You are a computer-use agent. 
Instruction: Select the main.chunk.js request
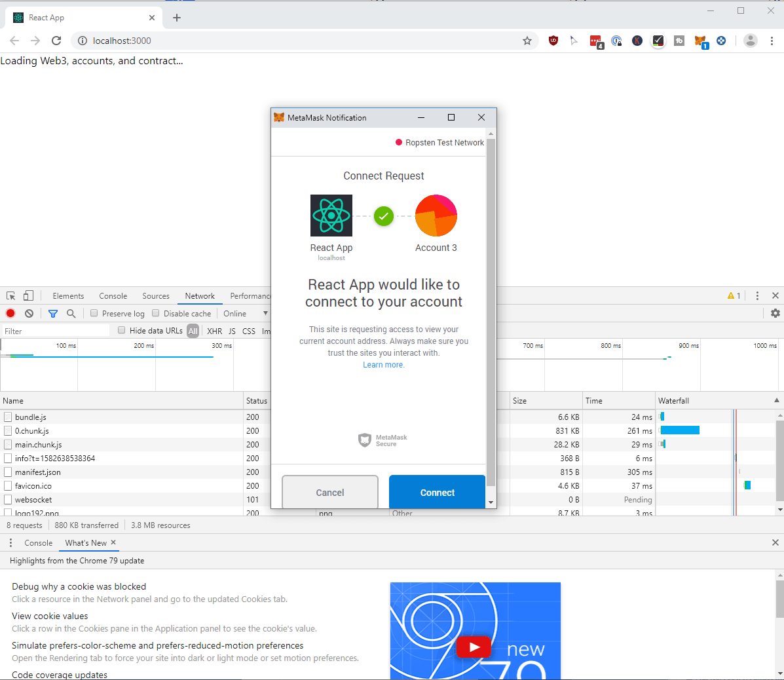point(39,445)
